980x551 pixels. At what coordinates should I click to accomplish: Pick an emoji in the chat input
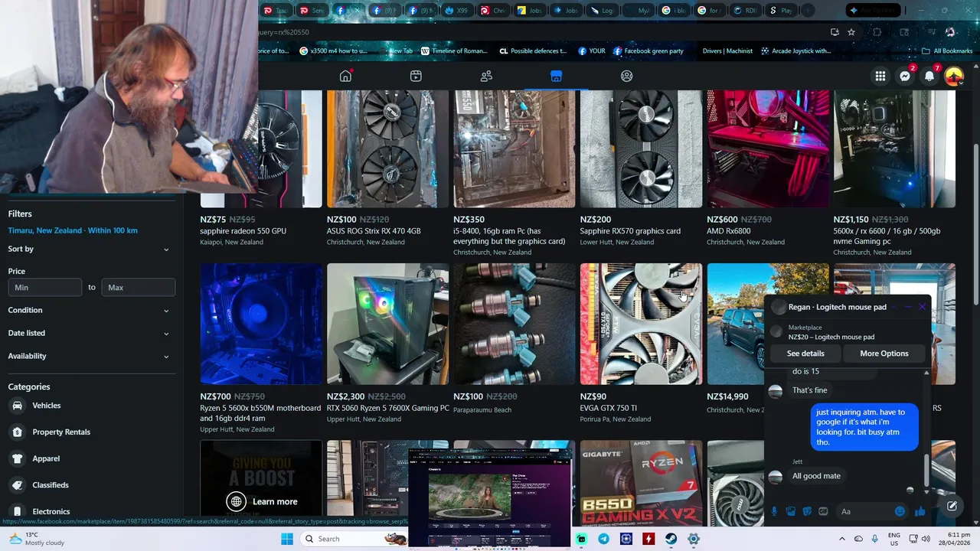[x=900, y=511]
